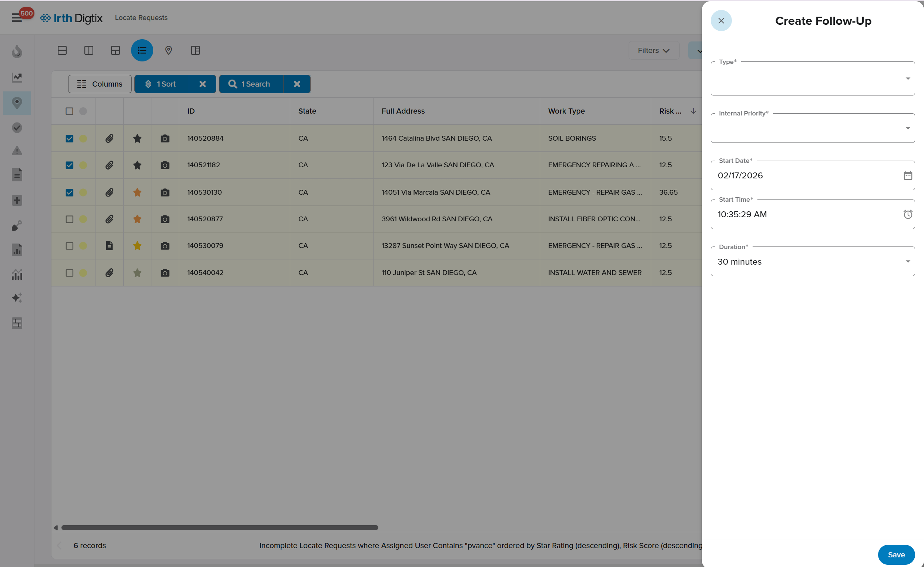This screenshot has height=567, width=924.
Task: Open attachment paperclip for ticket 140520884
Action: pyautogui.click(x=109, y=138)
